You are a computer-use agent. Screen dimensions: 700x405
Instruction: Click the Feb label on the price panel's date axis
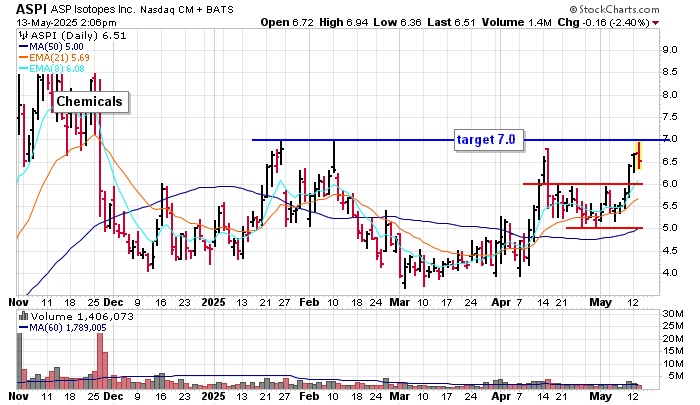309,302
